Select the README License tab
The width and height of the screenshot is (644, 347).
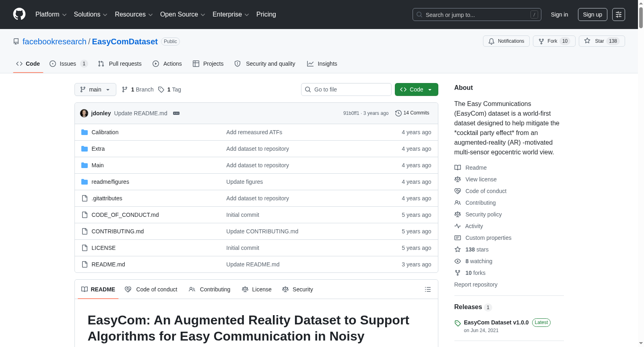click(x=257, y=289)
